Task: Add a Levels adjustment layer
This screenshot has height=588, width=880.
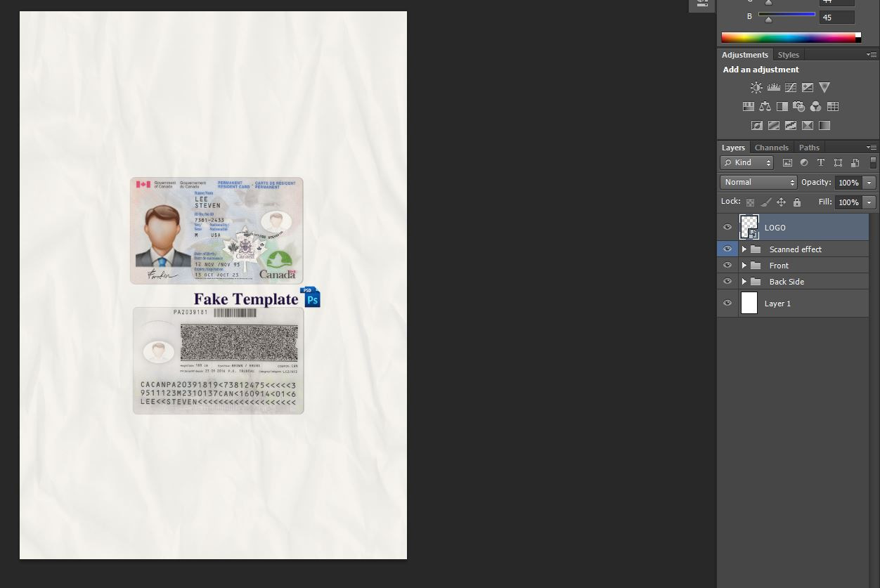Action: click(x=773, y=88)
